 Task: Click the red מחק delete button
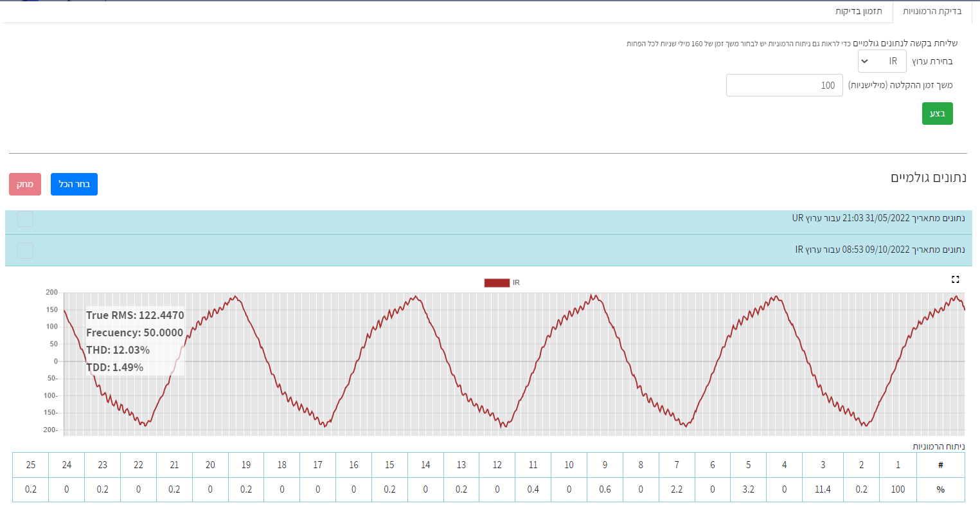click(25, 184)
